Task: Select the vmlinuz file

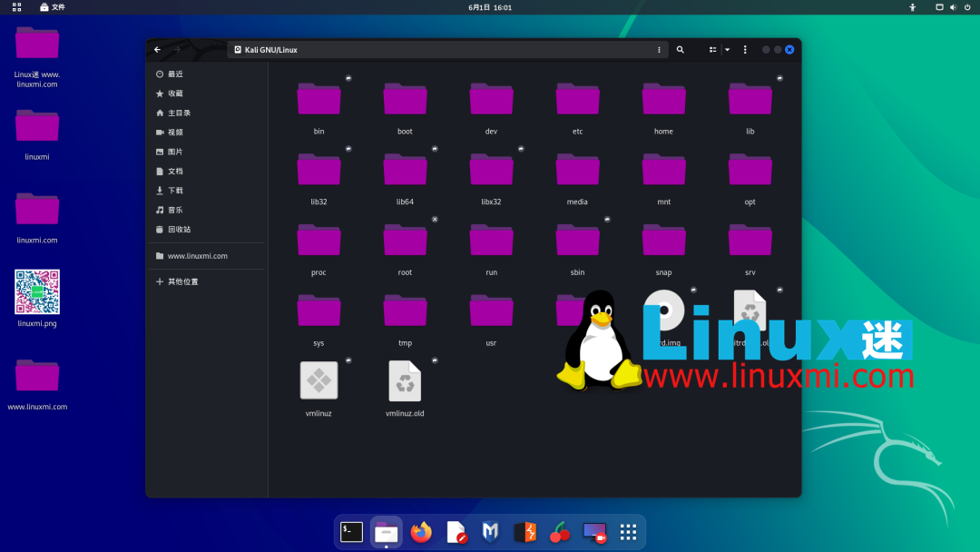Action: 318,380
